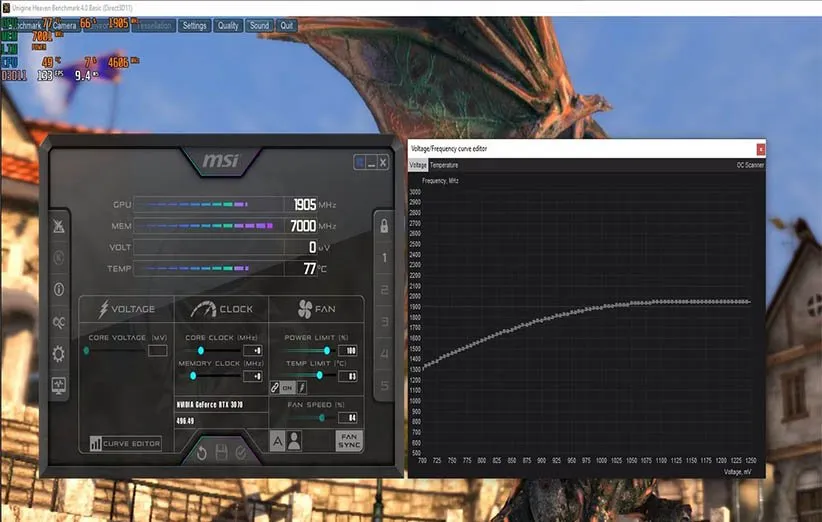Open the Curve Editor button

tap(126, 443)
